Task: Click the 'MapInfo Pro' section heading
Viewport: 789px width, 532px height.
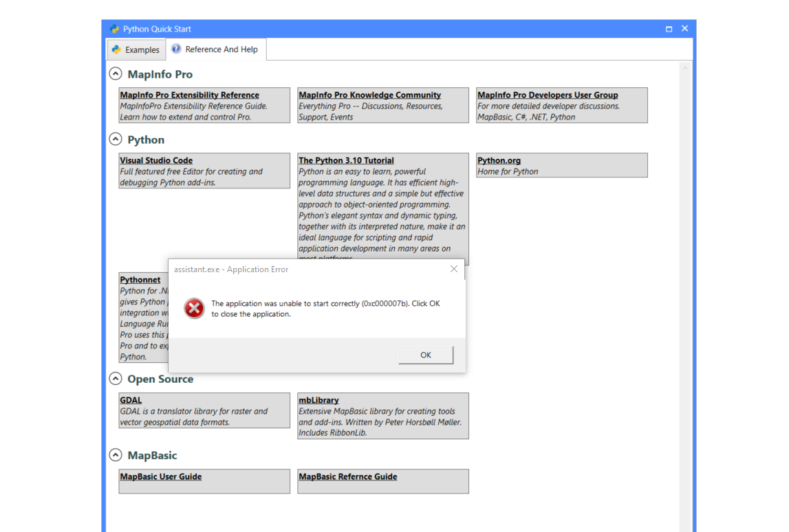Action: pos(160,74)
